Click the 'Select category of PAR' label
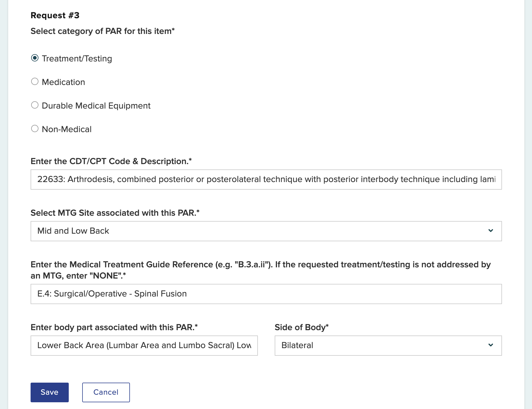The height and width of the screenshot is (409, 532). pos(102,31)
